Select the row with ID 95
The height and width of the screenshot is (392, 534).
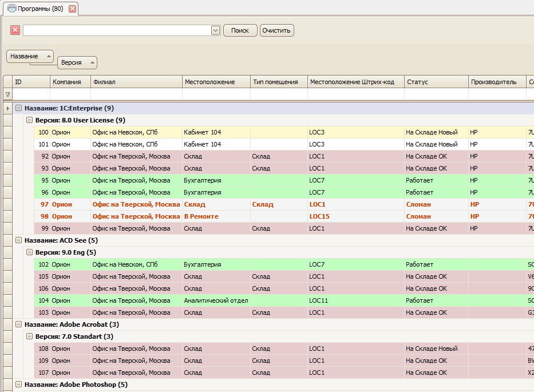tap(284, 180)
